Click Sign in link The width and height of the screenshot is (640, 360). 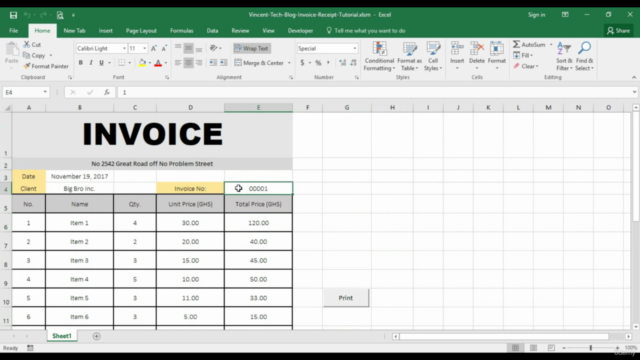536,15
